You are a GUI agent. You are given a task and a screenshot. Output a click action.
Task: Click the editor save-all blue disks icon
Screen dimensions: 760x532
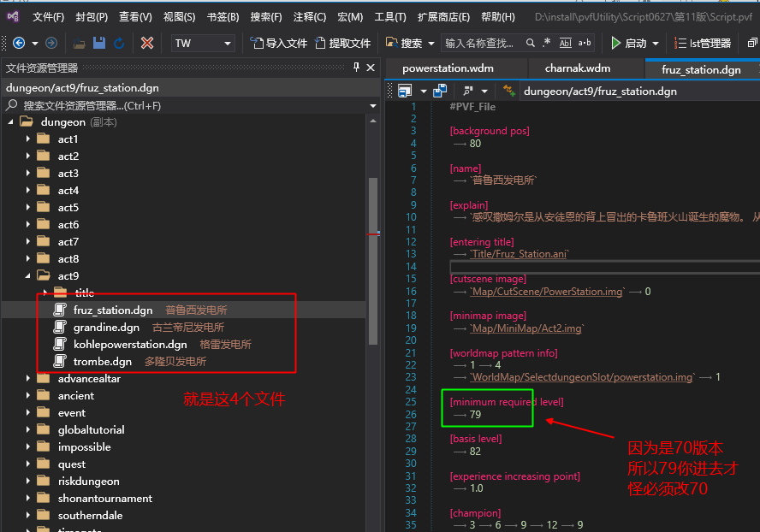click(x=440, y=91)
